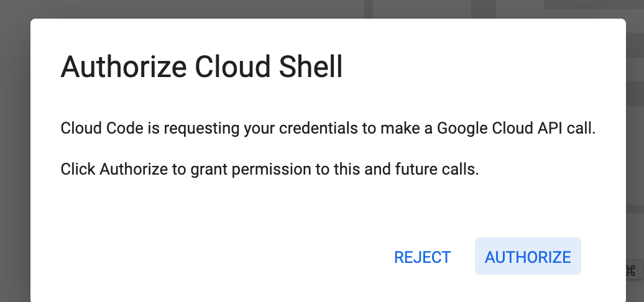Click the Command key symbol behind the dialog

pyautogui.click(x=630, y=270)
